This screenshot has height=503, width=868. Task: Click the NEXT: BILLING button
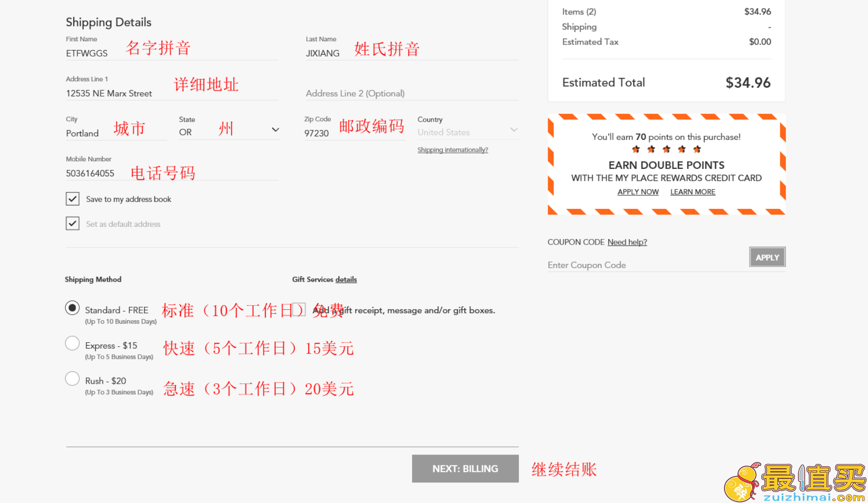pos(465,468)
